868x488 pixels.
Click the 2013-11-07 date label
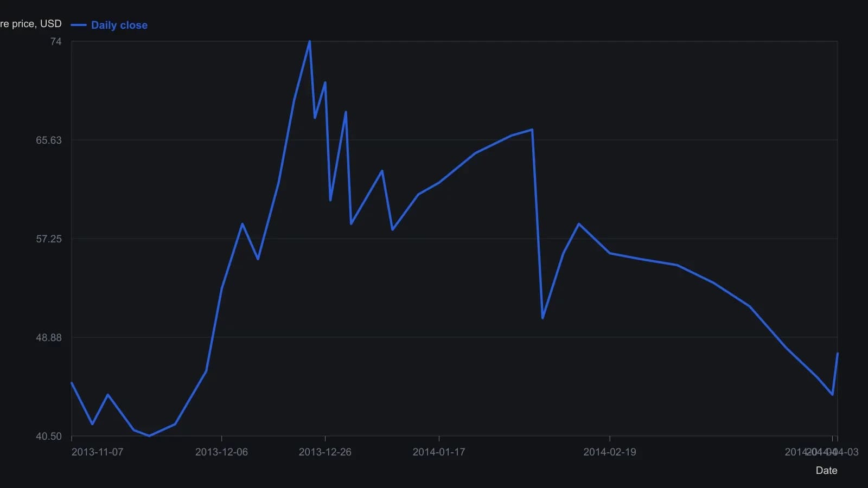pos(97,452)
